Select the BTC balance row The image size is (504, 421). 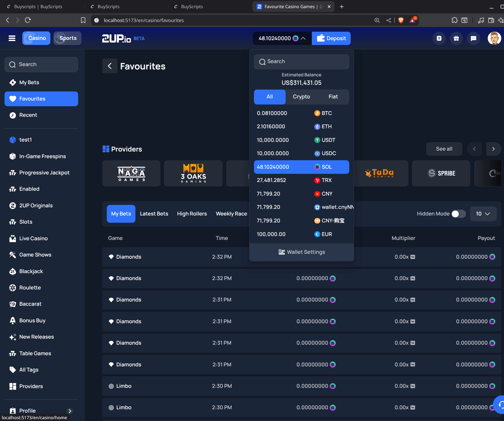tap(301, 113)
